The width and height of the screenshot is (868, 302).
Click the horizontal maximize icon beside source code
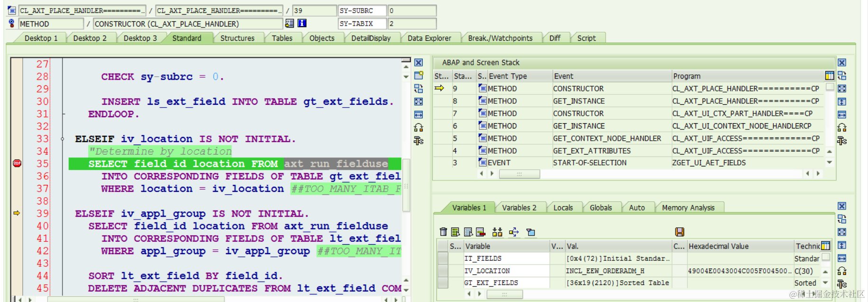tap(419, 115)
